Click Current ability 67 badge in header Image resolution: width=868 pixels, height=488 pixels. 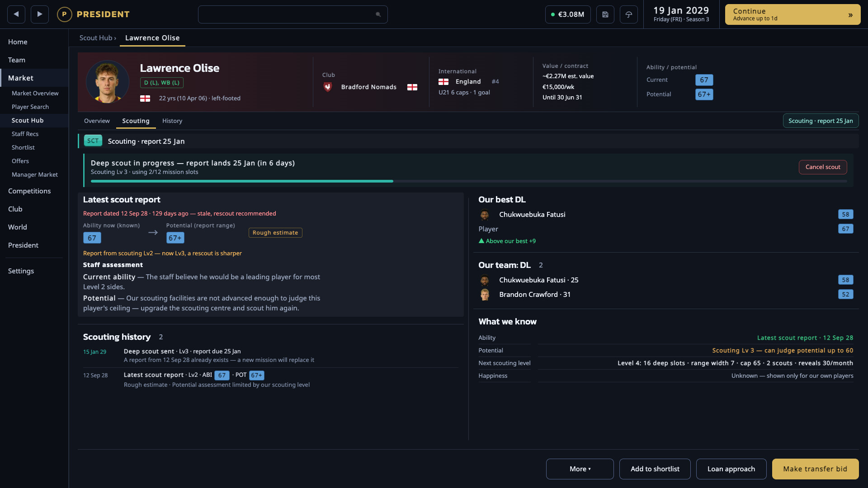[x=704, y=80]
